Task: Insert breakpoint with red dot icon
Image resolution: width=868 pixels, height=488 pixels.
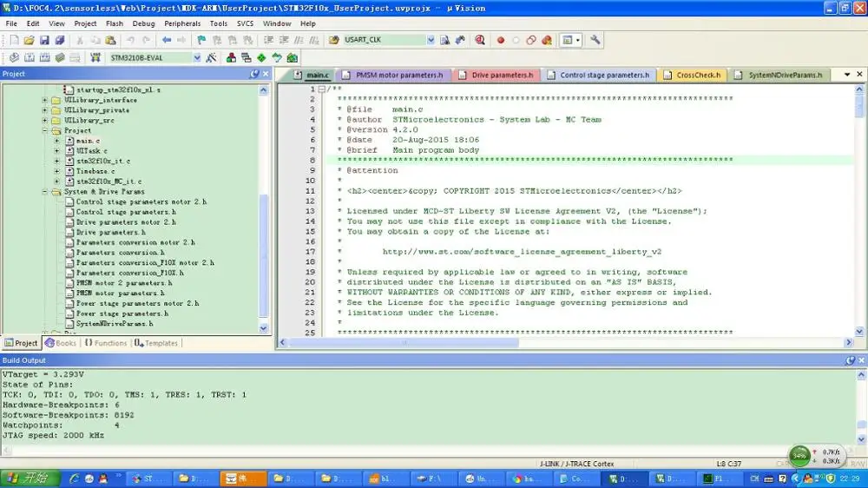Action: click(x=501, y=40)
